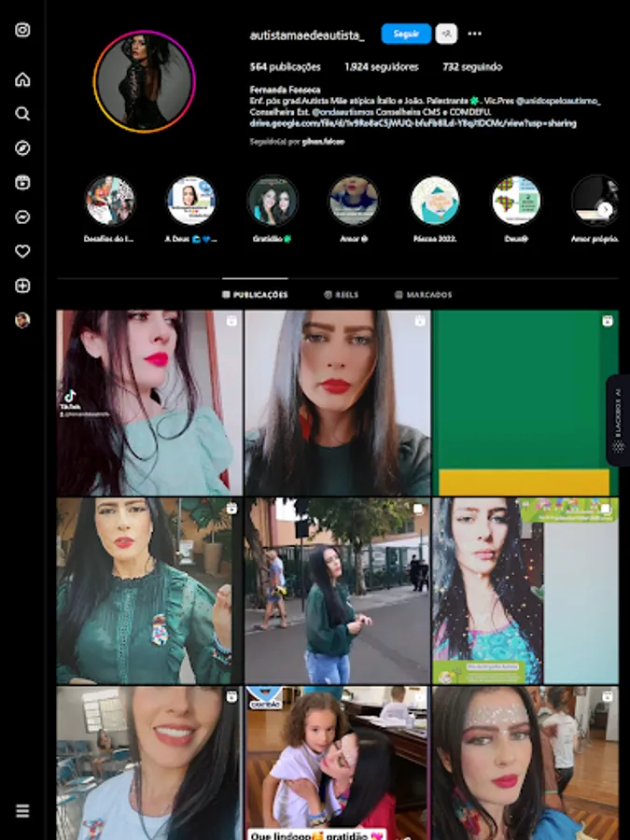Open the street scene woman in jeans post

pos(338,591)
